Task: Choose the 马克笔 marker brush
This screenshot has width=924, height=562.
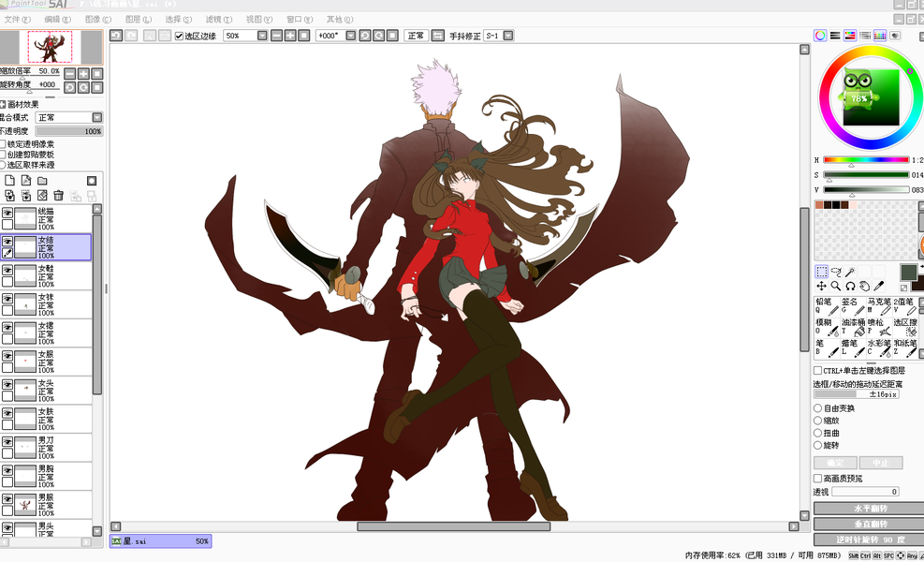Action: (879, 306)
